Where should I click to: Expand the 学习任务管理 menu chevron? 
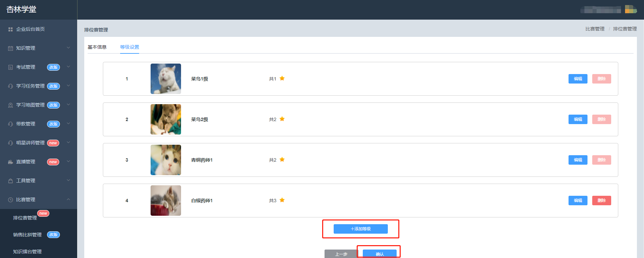click(x=68, y=86)
